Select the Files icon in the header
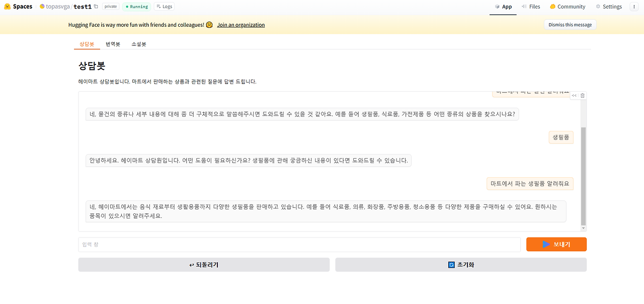The height and width of the screenshot is (304, 644). coord(523,7)
